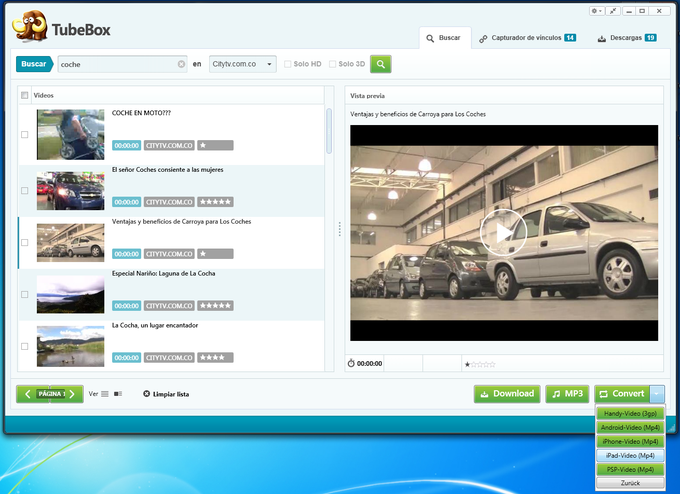This screenshot has height=494, width=680.
Task: Click the 00:00:00 badge of COCHE EN MOTO???
Action: (127, 145)
